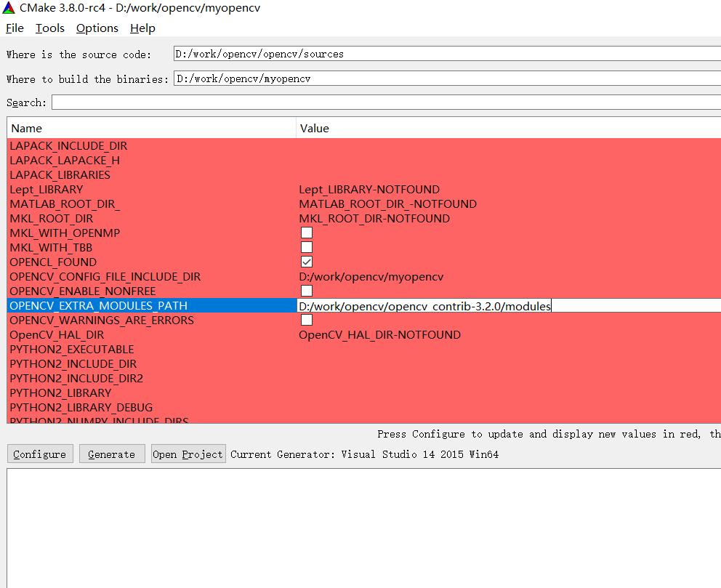Select the Lept_LIBRARY entry
721x588 pixels.
(47, 190)
